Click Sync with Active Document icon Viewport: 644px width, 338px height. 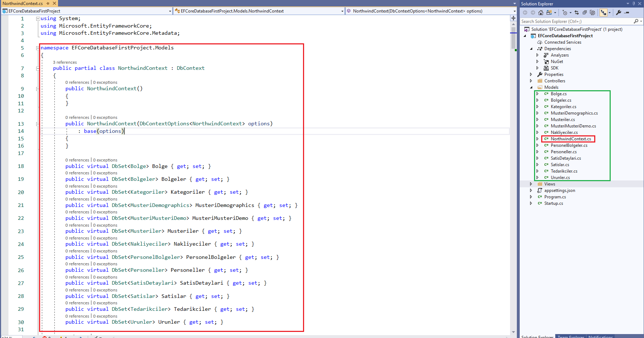577,13
